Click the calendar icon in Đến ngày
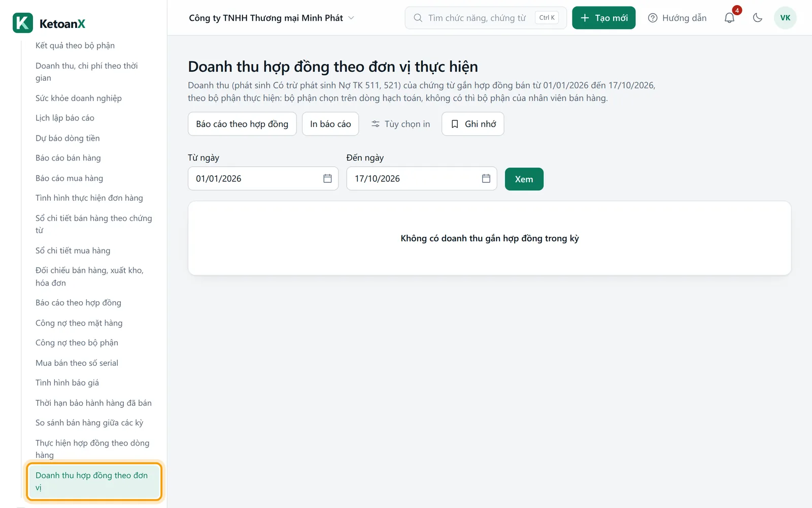 click(x=486, y=178)
